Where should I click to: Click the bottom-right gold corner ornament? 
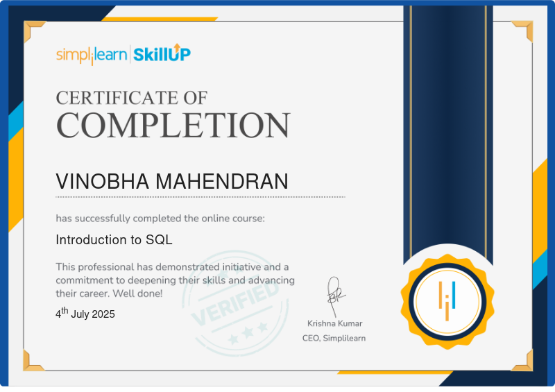pyautogui.click(x=522, y=360)
